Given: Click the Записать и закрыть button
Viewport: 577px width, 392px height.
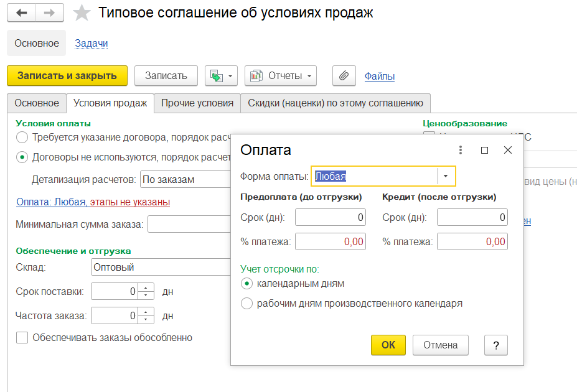Looking at the screenshot, I should (67, 76).
